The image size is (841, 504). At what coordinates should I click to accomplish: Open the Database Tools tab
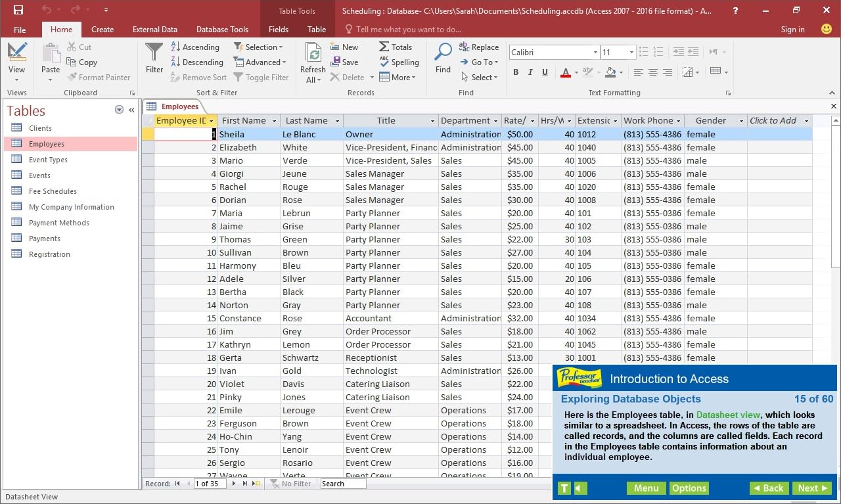pyautogui.click(x=222, y=29)
